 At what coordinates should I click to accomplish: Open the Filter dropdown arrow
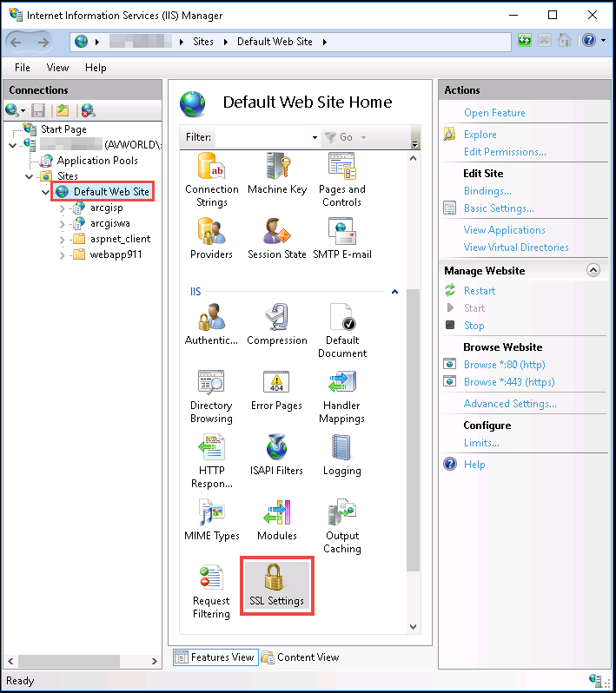click(315, 137)
